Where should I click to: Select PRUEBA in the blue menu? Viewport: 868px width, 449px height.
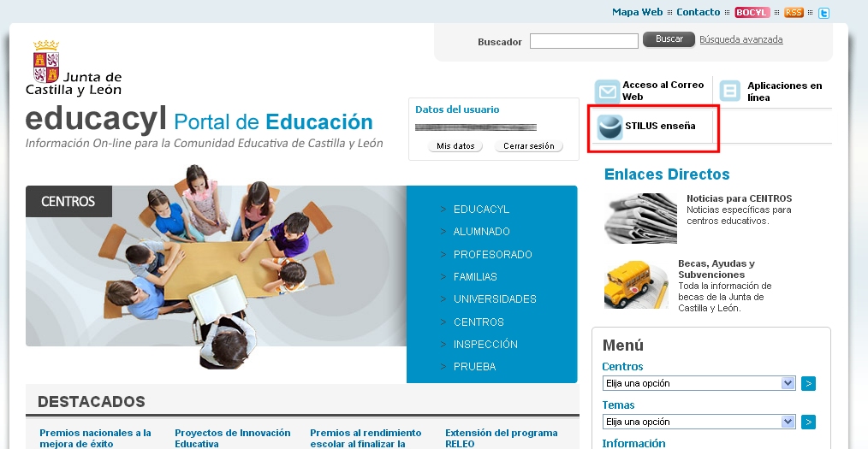pyautogui.click(x=474, y=367)
